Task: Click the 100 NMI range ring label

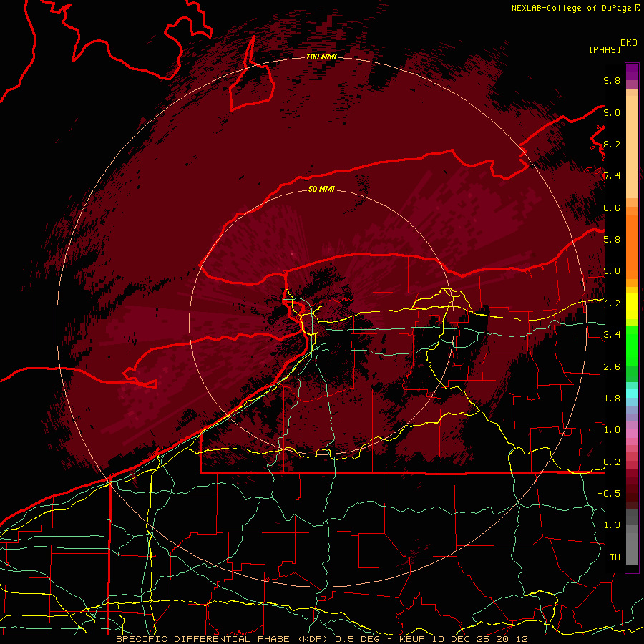Action: click(321, 57)
